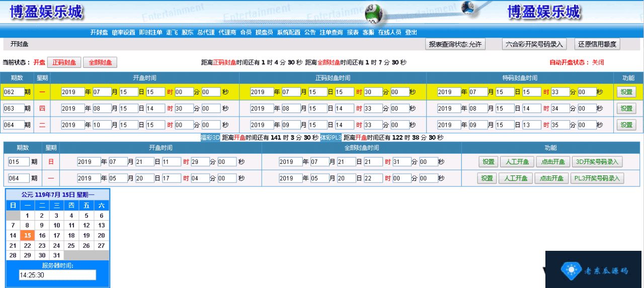Click 登出 to log out
The width and height of the screenshot is (644, 288).
(x=411, y=32)
